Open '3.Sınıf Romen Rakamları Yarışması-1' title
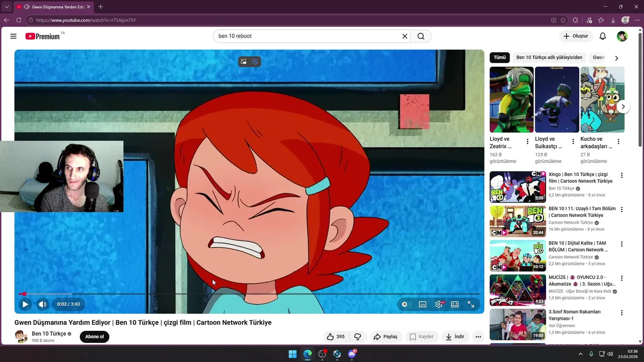Screen dimensions: 644x362 click(x=575, y=315)
